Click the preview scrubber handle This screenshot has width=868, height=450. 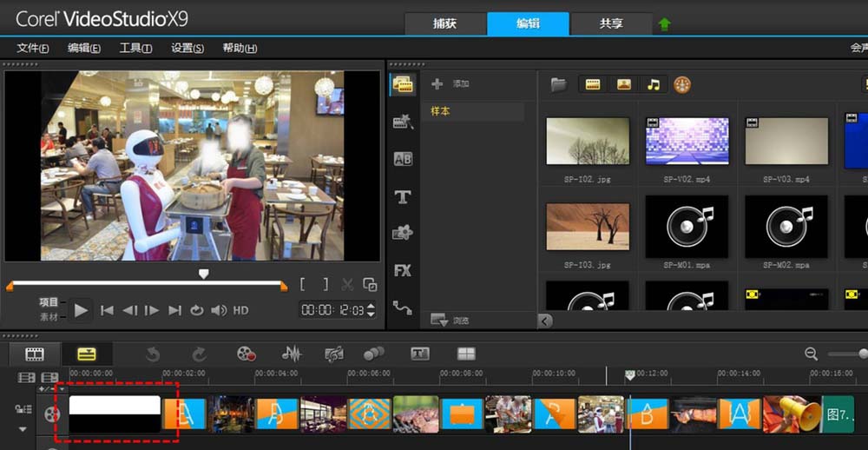click(204, 275)
